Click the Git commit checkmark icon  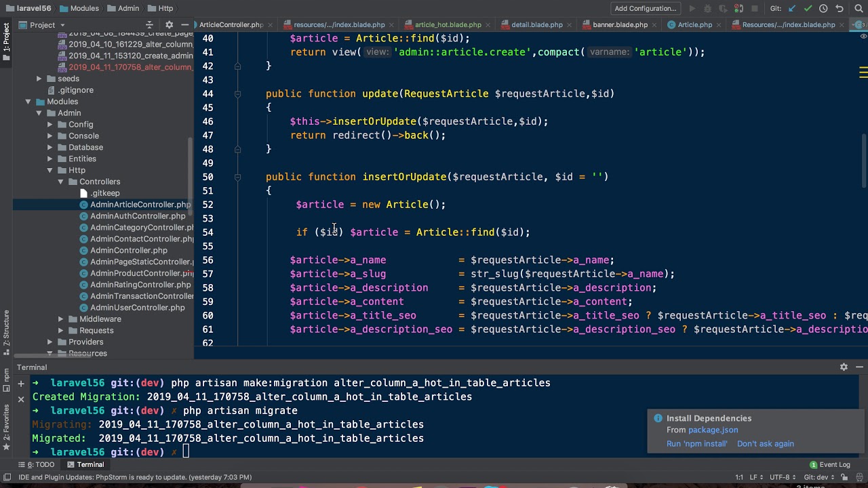pyautogui.click(x=808, y=9)
